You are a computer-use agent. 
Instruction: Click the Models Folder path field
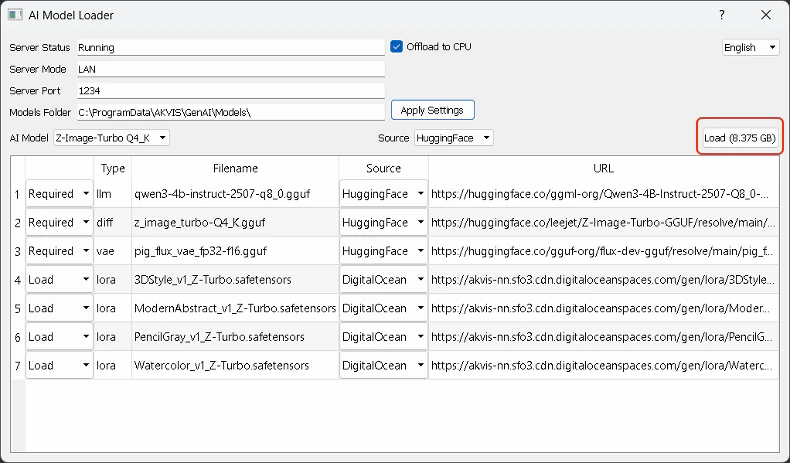click(x=229, y=113)
